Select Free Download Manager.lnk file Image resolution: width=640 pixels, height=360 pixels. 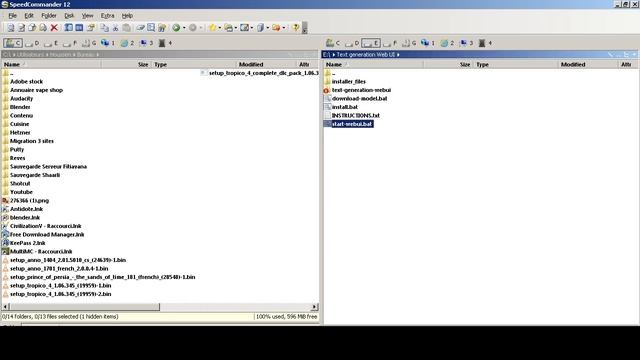pos(43,234)
